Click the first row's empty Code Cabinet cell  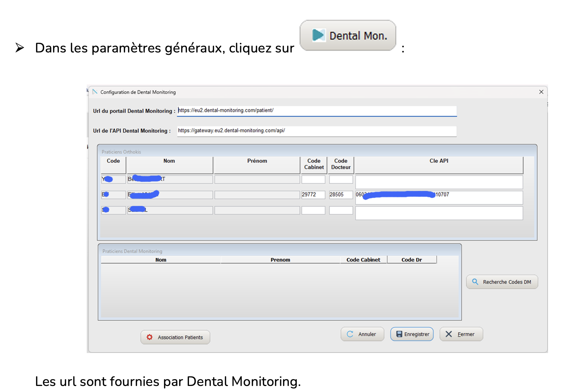pyautogui.click(x=313, y=180)
